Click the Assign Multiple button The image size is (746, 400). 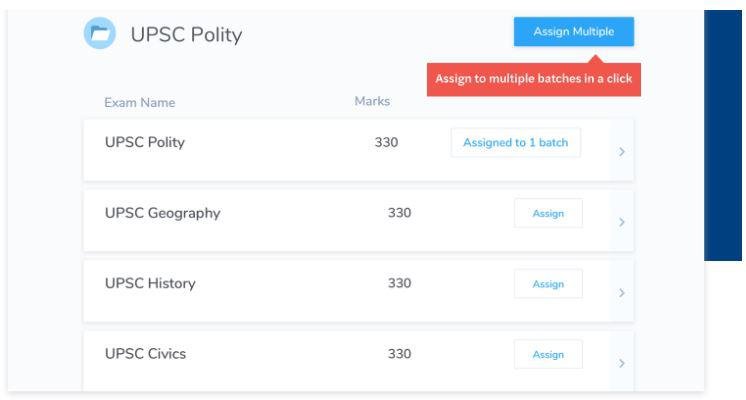click(573, 32)
